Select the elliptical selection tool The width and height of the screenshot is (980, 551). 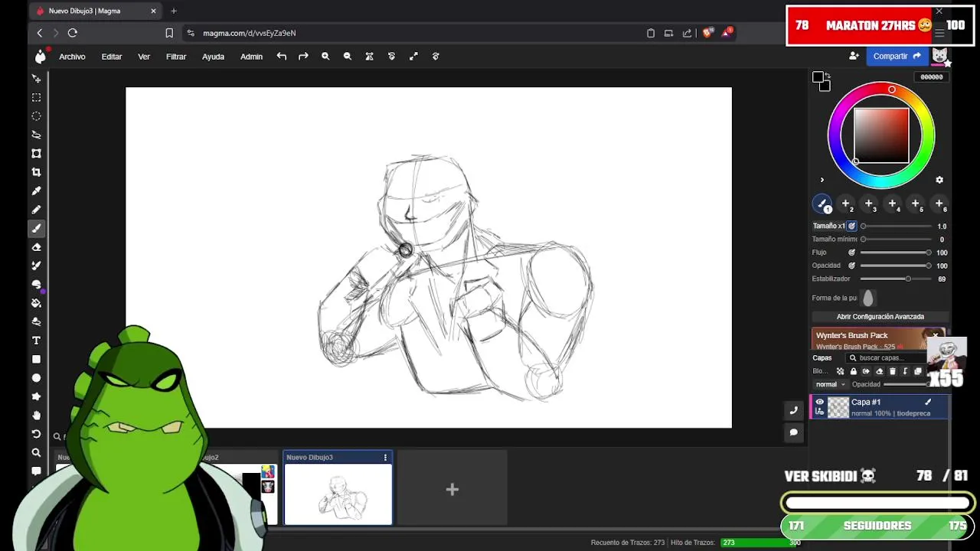[36, 116]
